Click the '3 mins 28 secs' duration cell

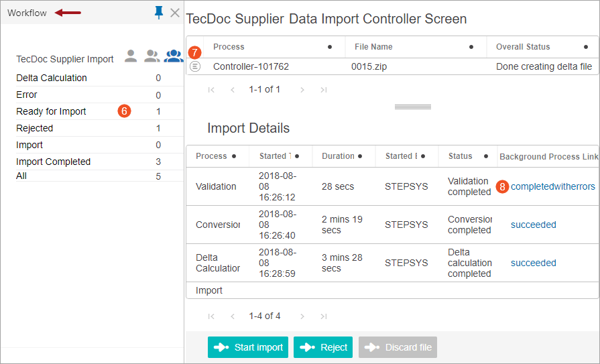click(x=342, y=263)
